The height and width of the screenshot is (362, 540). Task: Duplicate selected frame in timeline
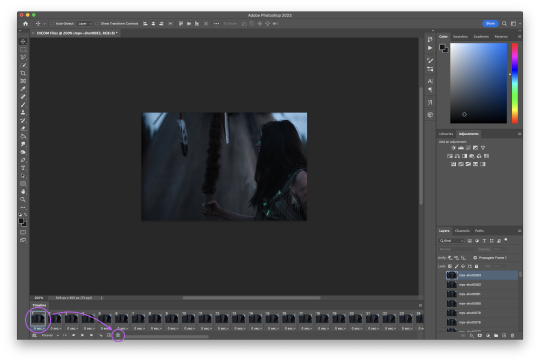(x=109, y=335)
